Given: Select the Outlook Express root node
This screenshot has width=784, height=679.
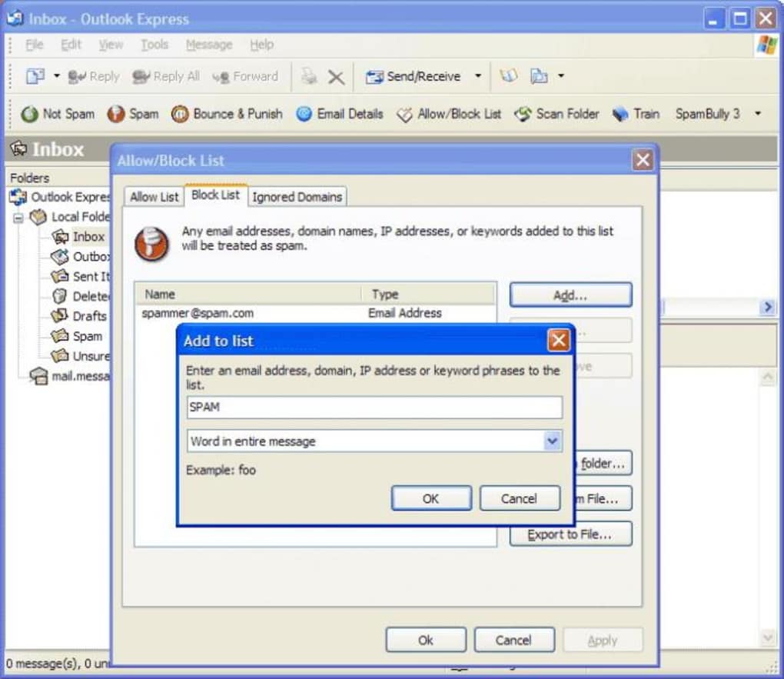Looking at the screenshot, I should pyautogui.click(x=60, y=197).
